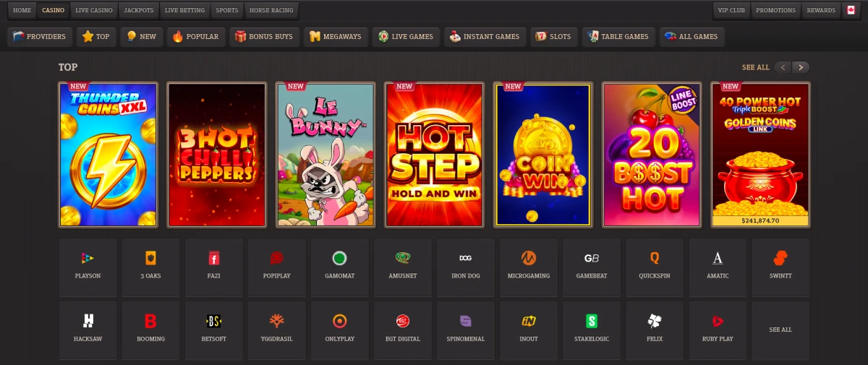Open the Gamomat provider tile
Image resolution: width=868 pixels, height=365 pixels.
point(339,267)
